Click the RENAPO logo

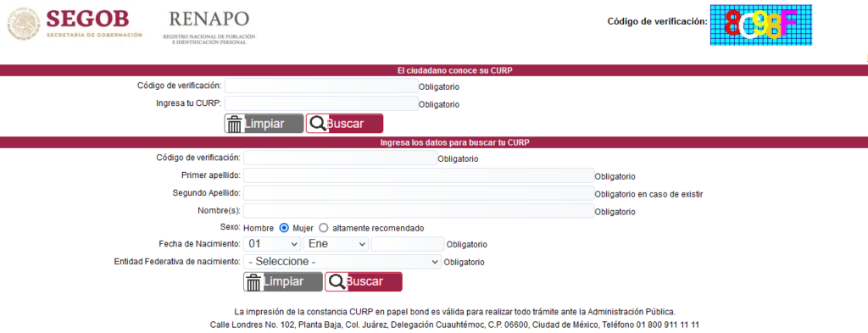(x=209, y=28)
